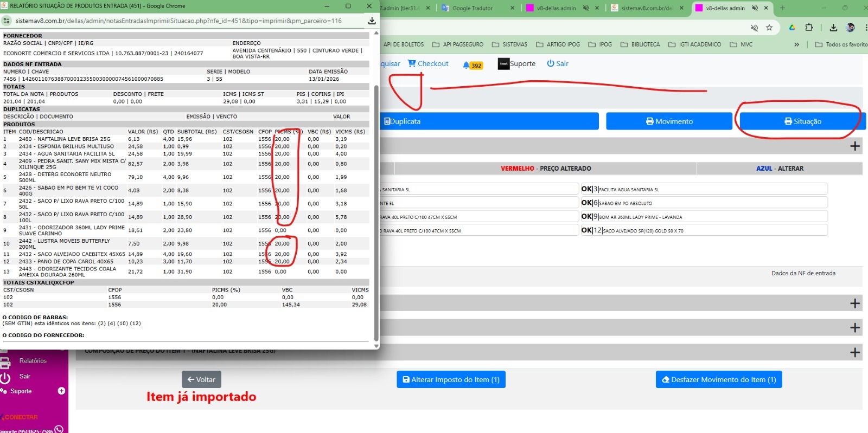Viewport: 868px width, 433px height.
Task: Click the Situação print button
Action: pyautogui.click(x=802, y=121)
